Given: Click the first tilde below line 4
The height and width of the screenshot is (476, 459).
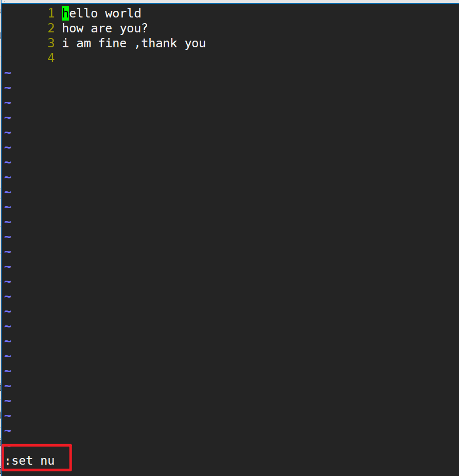Looking at the screenshot, I should tap(8, 73).
